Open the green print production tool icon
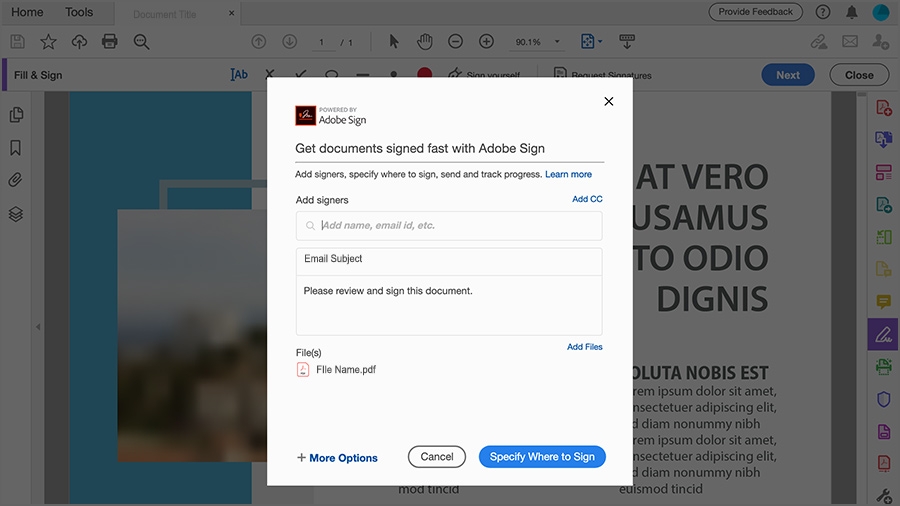 click(x=883, y=366)
